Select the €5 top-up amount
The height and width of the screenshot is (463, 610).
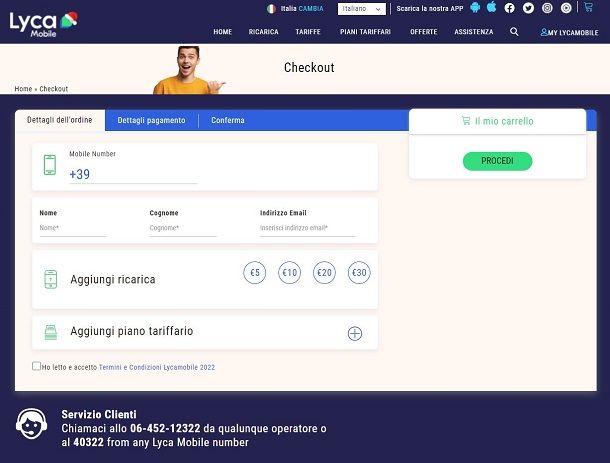point(254,272)
